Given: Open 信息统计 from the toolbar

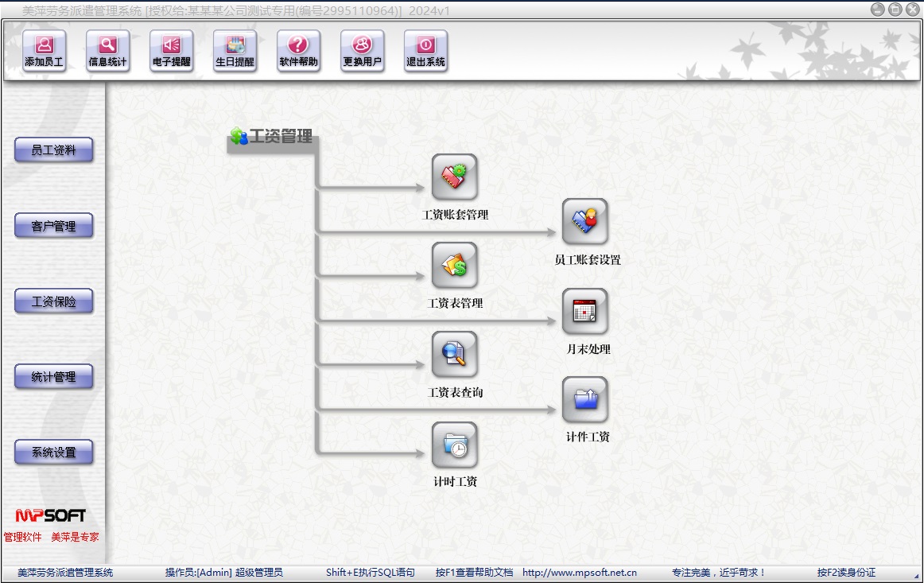Looking at the screenshot, I should point(107,52).
